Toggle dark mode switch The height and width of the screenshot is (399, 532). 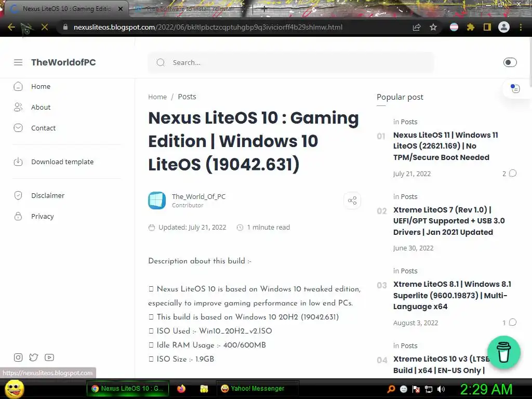[510, 62]
